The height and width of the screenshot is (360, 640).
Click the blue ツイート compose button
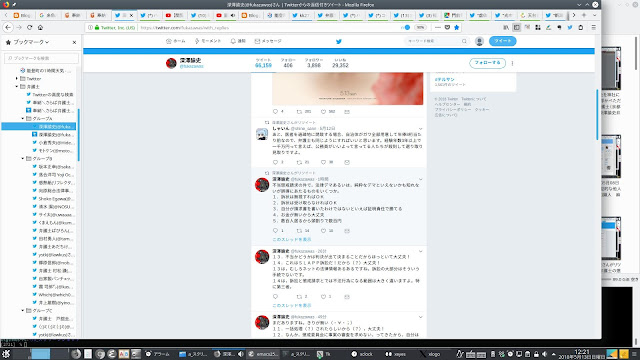(x=502, y=41)
